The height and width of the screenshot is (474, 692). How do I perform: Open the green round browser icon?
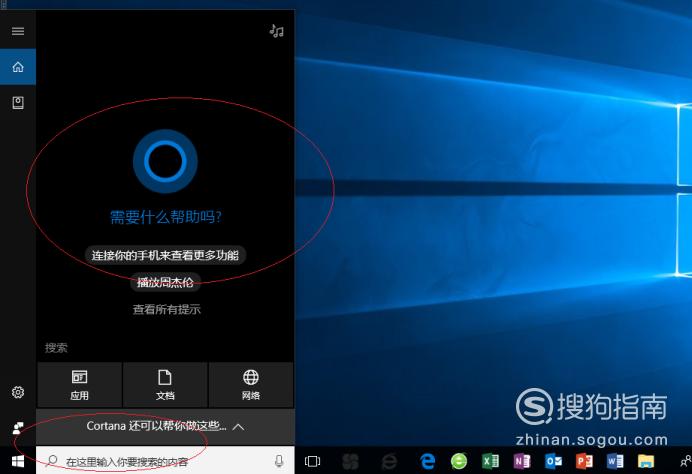459,461
